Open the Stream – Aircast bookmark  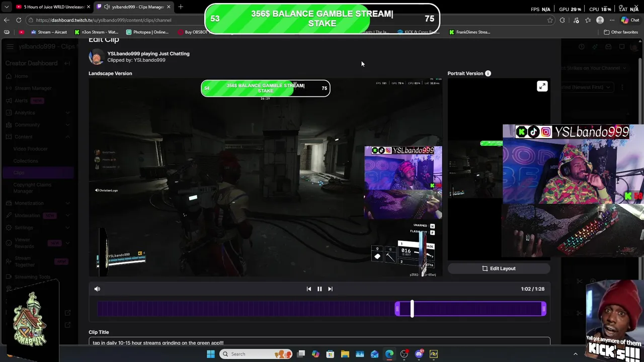tap(49, 32)
